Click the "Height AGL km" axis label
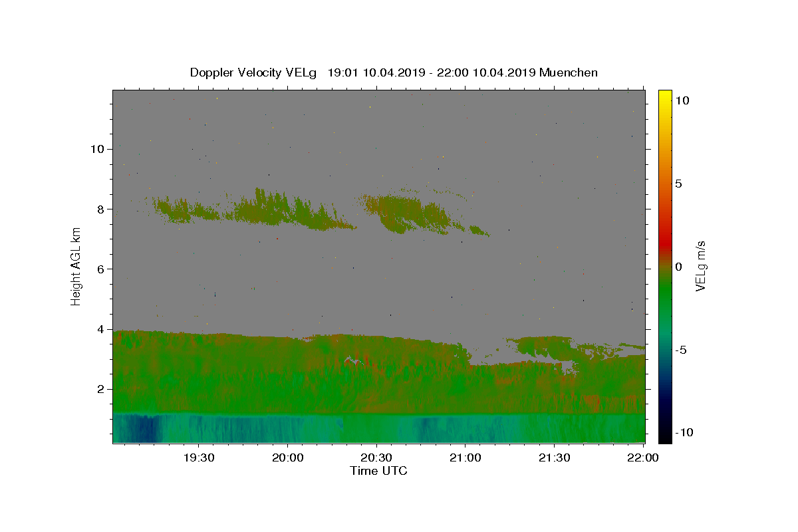Image resolution: width=798 pixels, height=532 pixels. (76, 267)
